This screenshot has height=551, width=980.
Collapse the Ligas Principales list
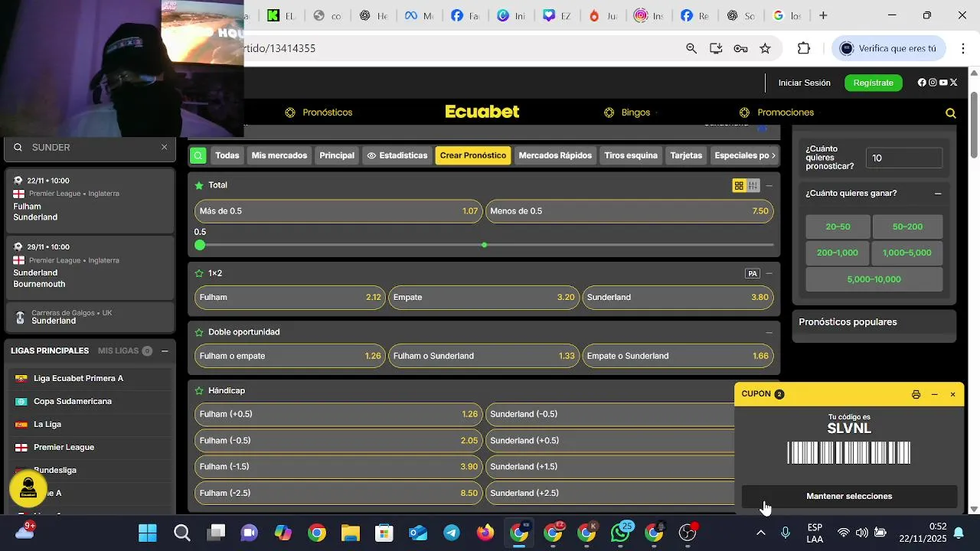click(x=165, y=350)
